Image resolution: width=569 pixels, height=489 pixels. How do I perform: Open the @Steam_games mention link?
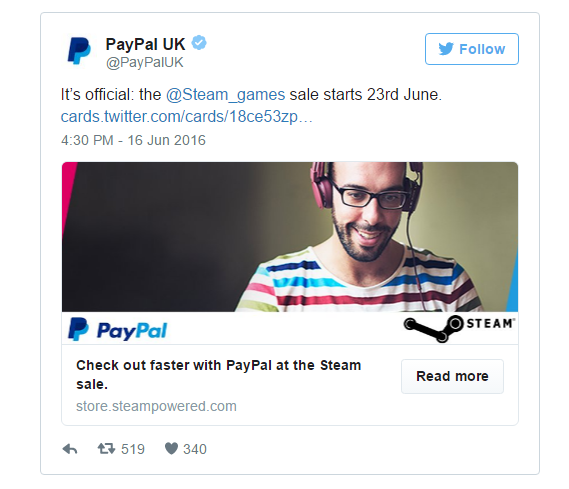click(x=225, y=95)
